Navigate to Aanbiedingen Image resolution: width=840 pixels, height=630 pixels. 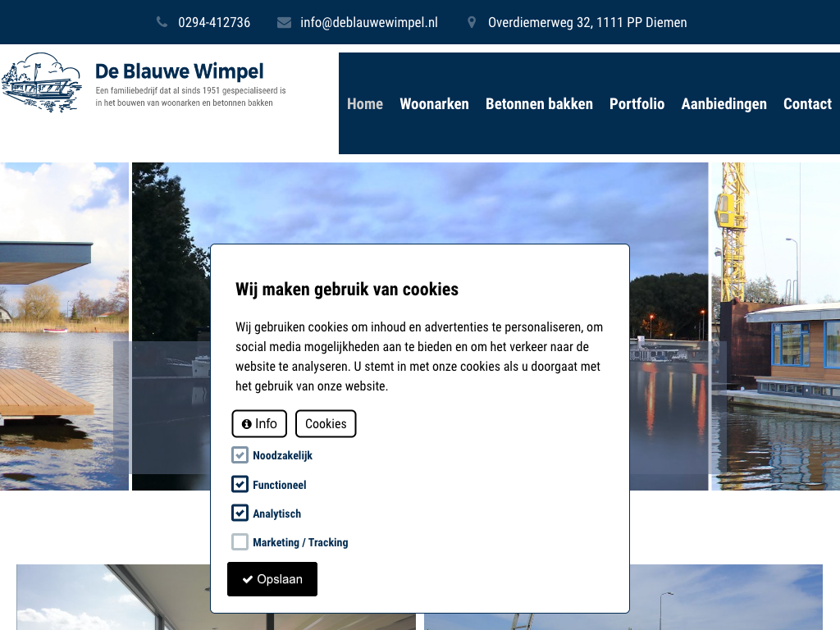724,103
